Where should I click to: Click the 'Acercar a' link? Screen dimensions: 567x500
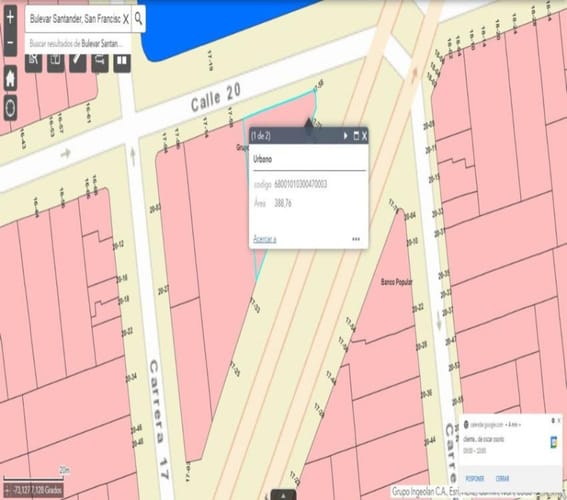click(265, 239)
